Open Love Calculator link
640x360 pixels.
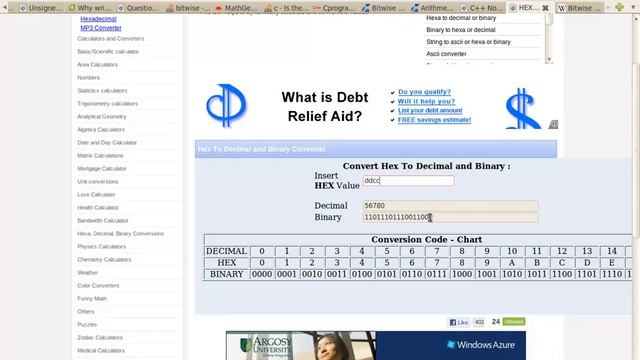[x=96, y=195]
